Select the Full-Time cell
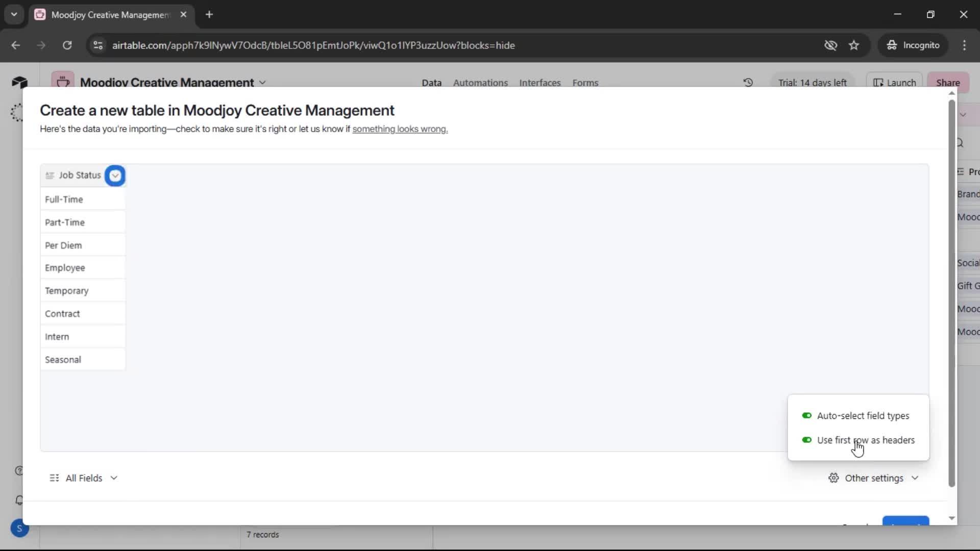 click(x=83, y=199)
